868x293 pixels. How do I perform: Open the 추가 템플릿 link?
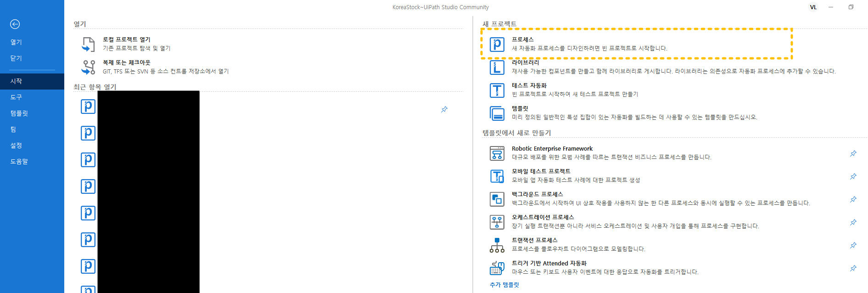pyautogui.click(x=504, y=285)
